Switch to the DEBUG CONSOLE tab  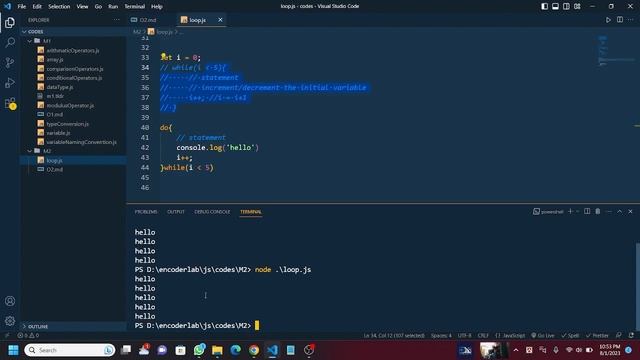tap(212, 212)
